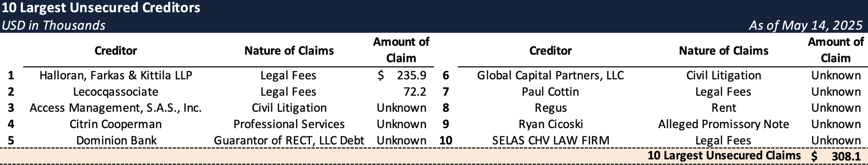Select the Halloran, Farkas & Kittila LLP cell
This screenshot has height=165, width=868.
[x=116, y=75]
